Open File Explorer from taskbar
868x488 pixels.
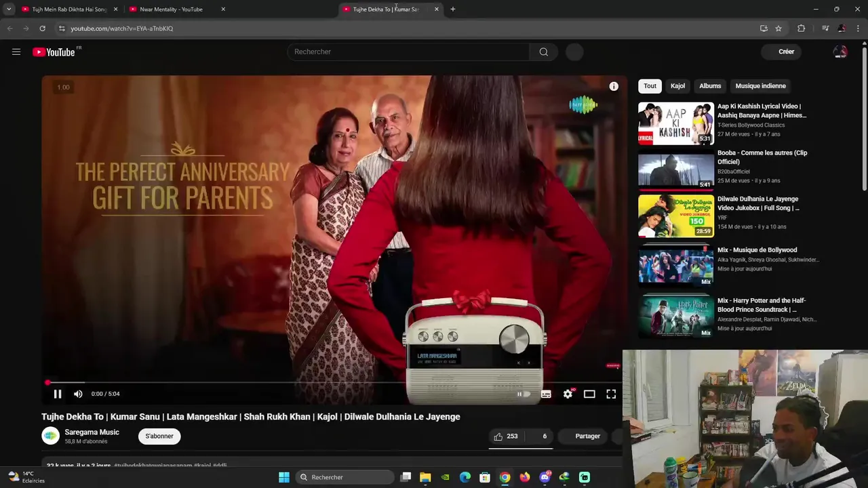(425, 477)
